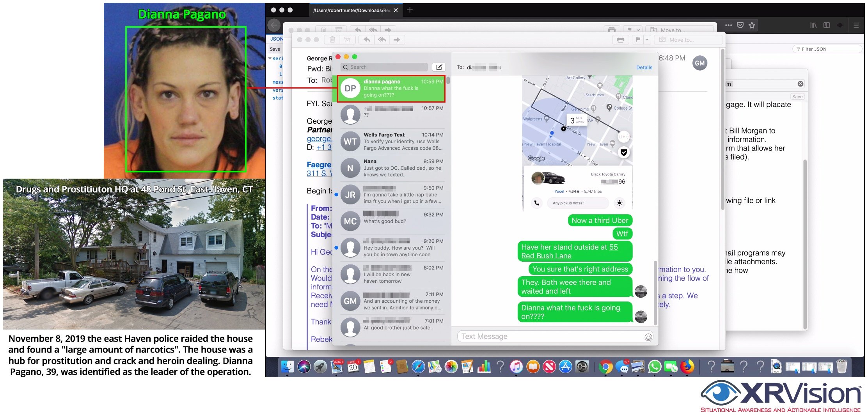Click the reply all arrow in mail toolbar
Image resolution: width=868 pixels, height=415 pixels.
(382, 40)
